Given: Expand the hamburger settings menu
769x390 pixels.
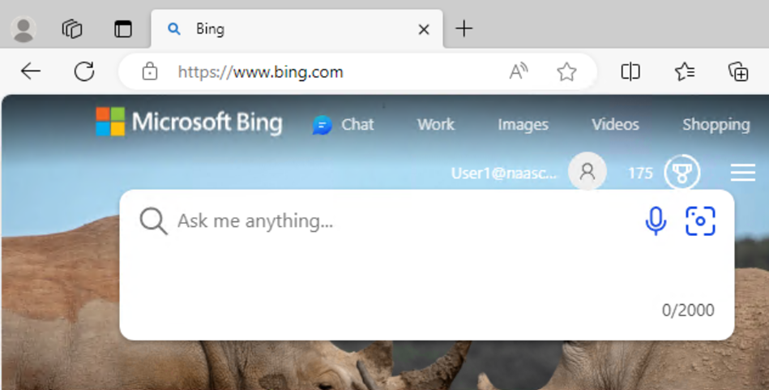Looking at the screenshot, I should coord(743,173).
